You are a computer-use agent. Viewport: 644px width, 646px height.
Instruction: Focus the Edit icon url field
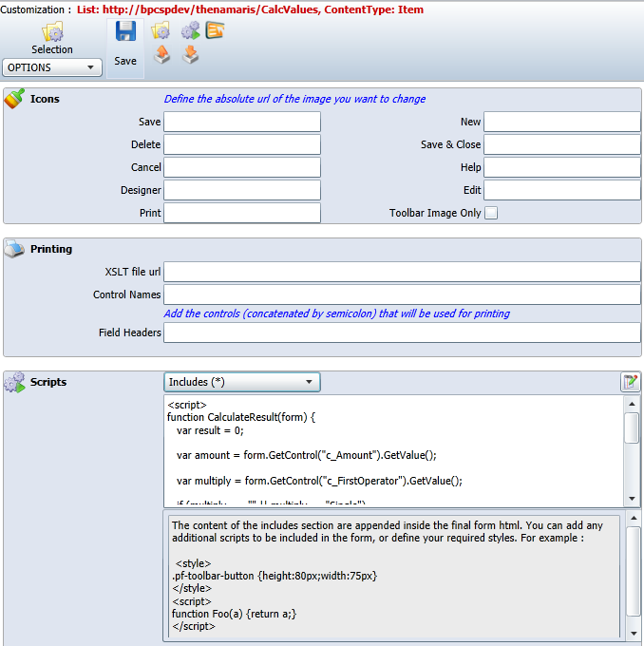tap(562, 190)
